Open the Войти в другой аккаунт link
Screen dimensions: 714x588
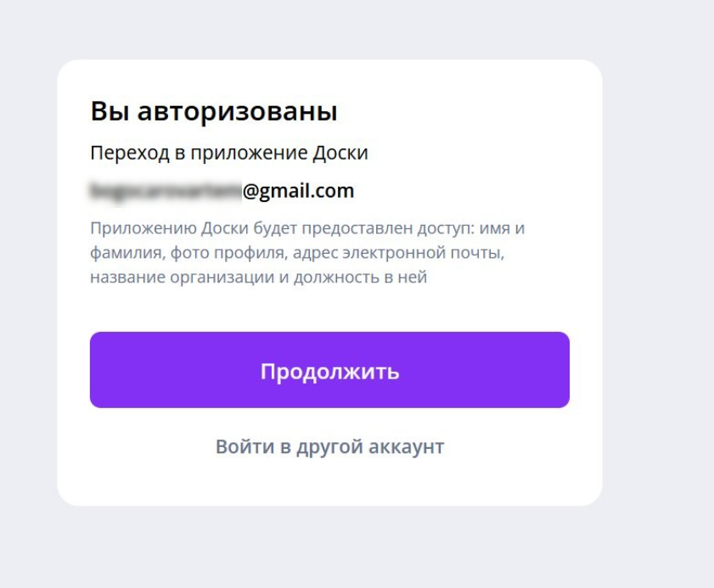point(329,446)
